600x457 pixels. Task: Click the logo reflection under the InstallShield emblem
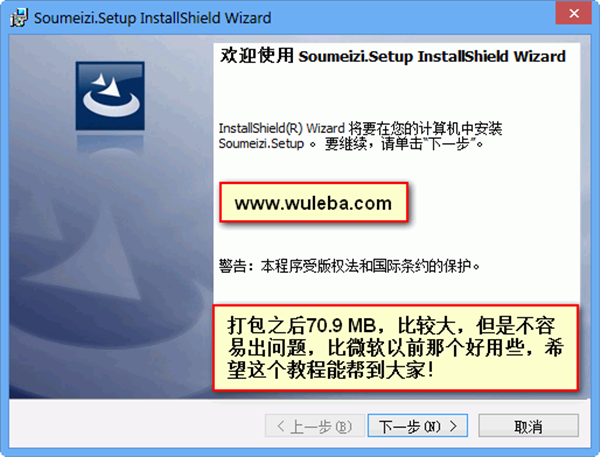110,142
